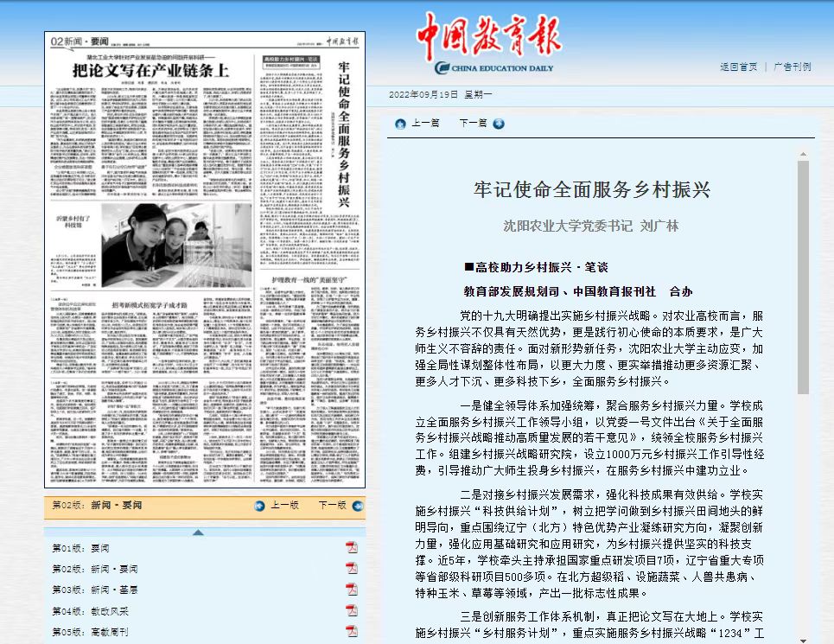
Task: Click the article scrollbar thumb
Action: tap(803, 277)
